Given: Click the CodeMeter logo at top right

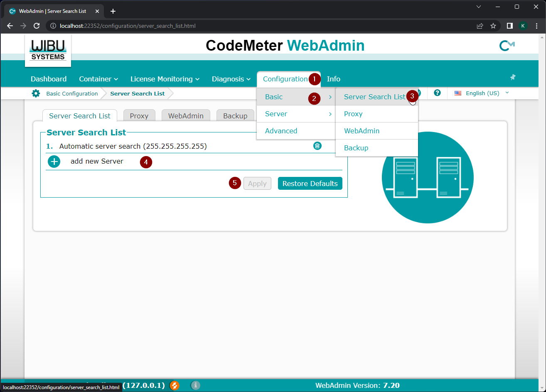Looking at the screenshot, I should pos(507,46).
